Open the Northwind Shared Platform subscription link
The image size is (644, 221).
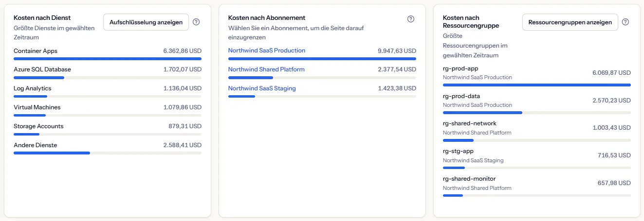pos(266,69)
